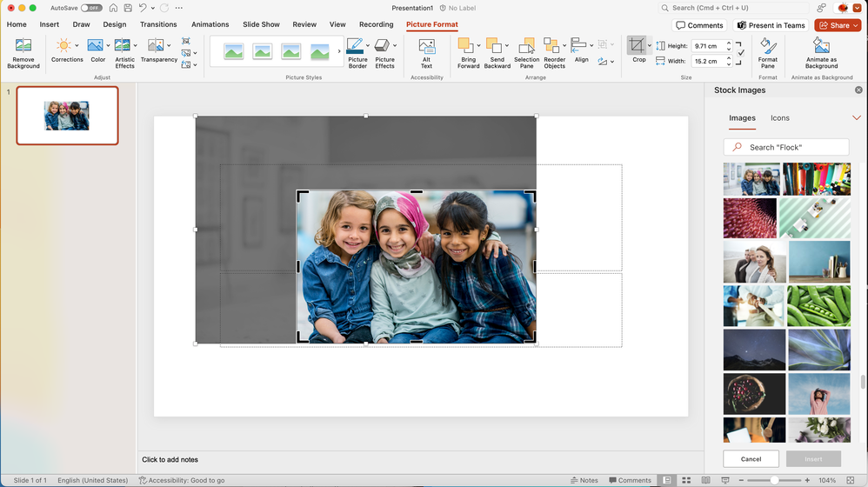The image size is (868, 487).
Task: Select the green peas stock image
Action: pyautogui.click(x=818, y=305)
